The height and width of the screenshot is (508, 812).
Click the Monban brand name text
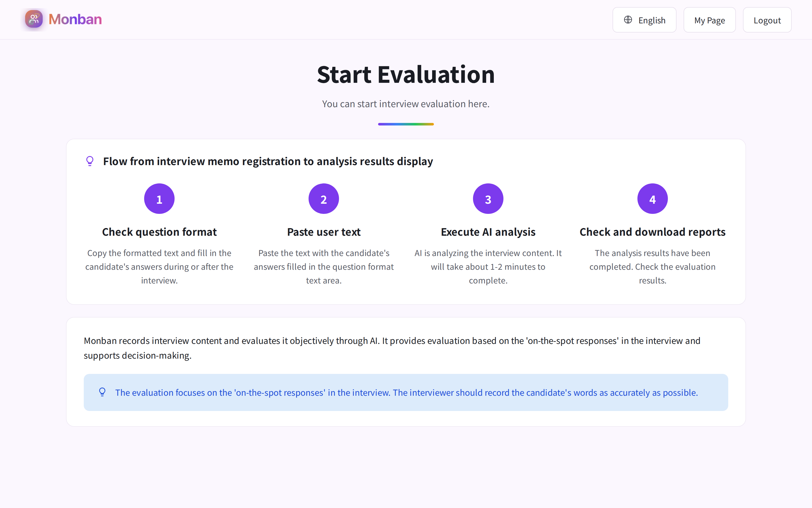pos(75,19)
